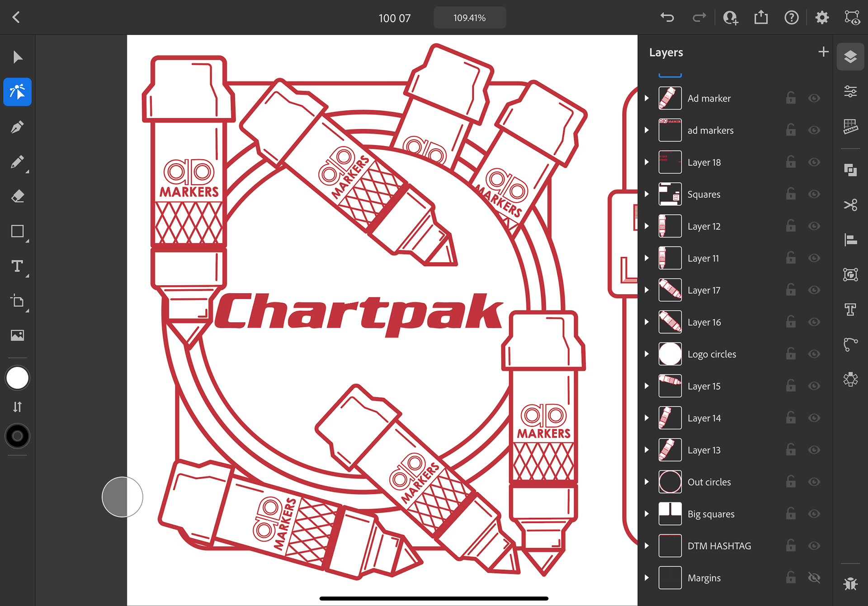Select the Eraser tool

pos(18,197)
